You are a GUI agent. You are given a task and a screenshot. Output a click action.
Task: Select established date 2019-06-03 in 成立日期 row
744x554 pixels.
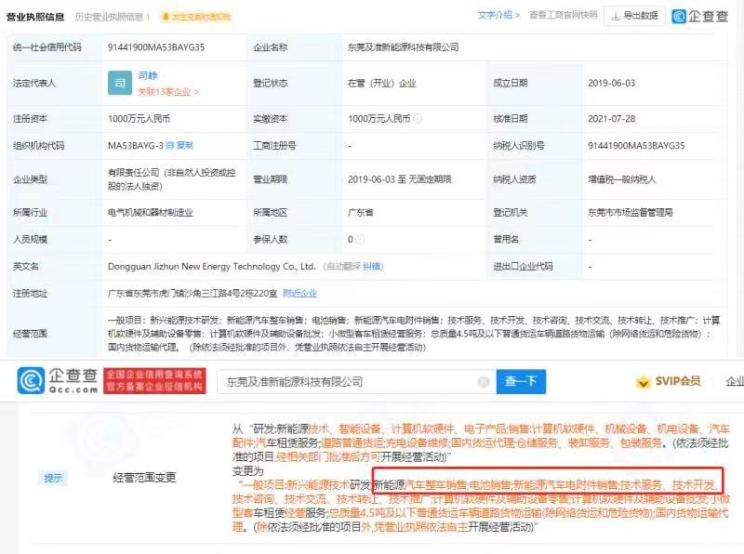pos(611,83)
